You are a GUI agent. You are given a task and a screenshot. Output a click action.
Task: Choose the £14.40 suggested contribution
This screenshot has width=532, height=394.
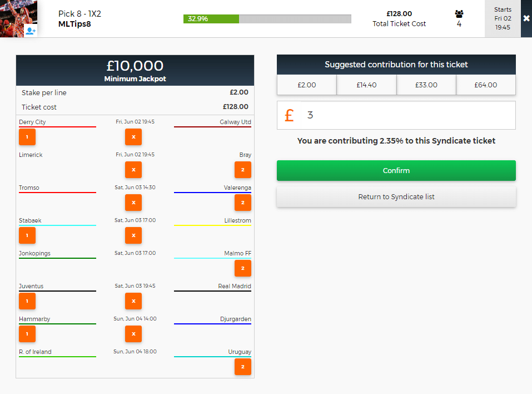tap(366, 85)
